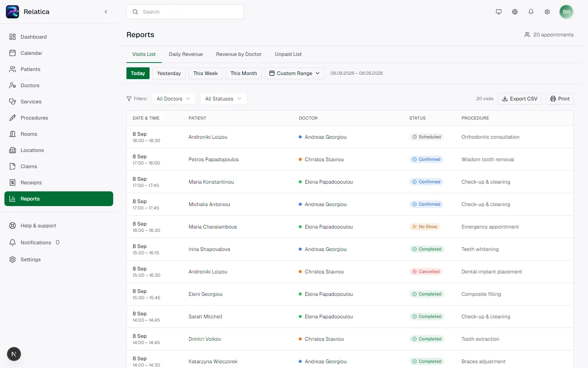588x368 pixels.
Task: Select the Reports sidebar item
Action: point(59,199)
